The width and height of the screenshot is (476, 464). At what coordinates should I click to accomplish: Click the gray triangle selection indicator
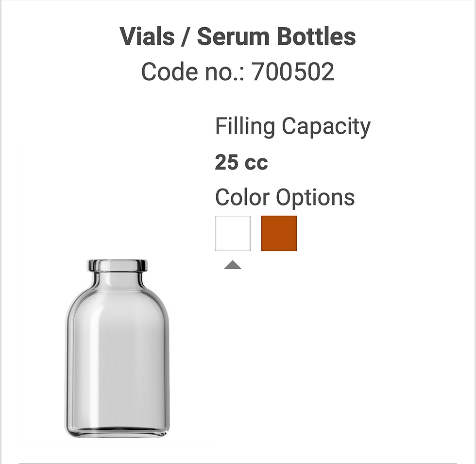[233, 265]
